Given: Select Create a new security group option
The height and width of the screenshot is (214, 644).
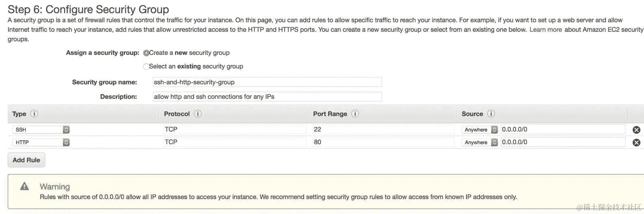Looking at the screenshot, I should 146,53.
